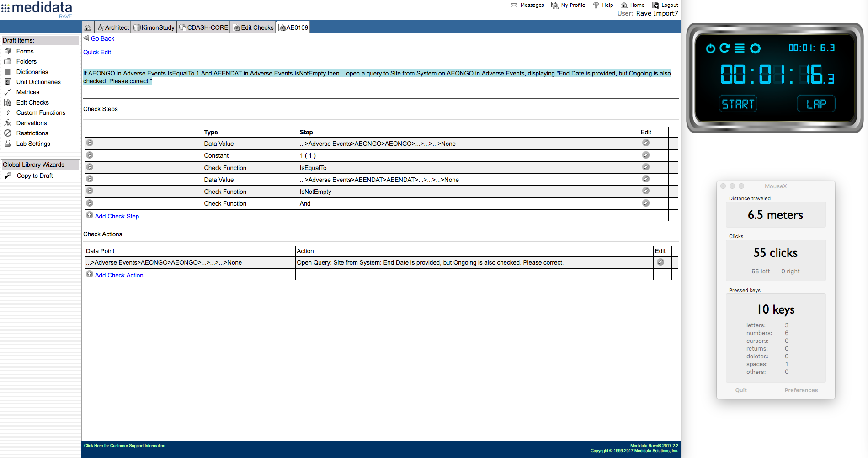Open the CDASH-CORE tab
Screen dimensions: 868x458
[203, 27]
